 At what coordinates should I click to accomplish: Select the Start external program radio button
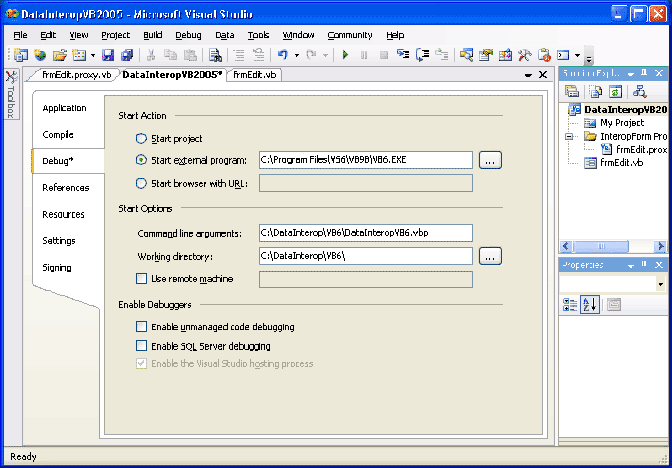click(141, 160)
